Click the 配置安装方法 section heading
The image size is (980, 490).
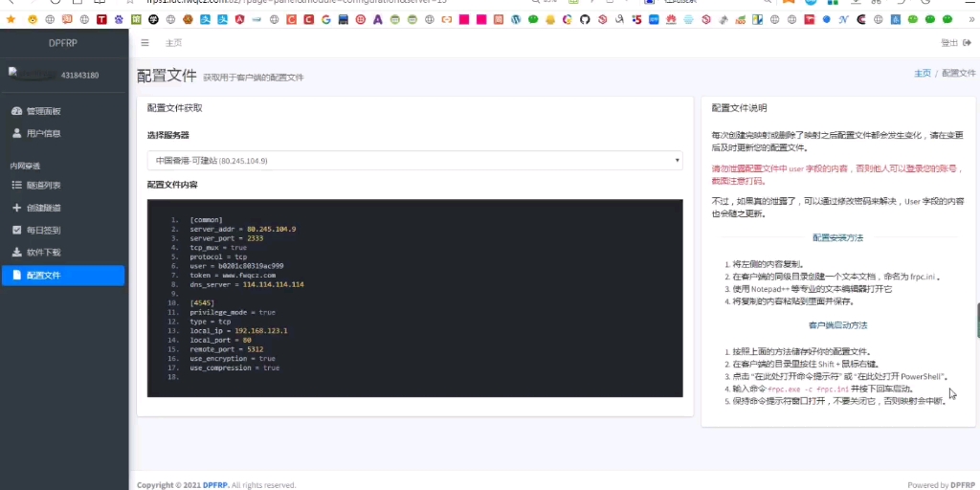pos(837,238)
